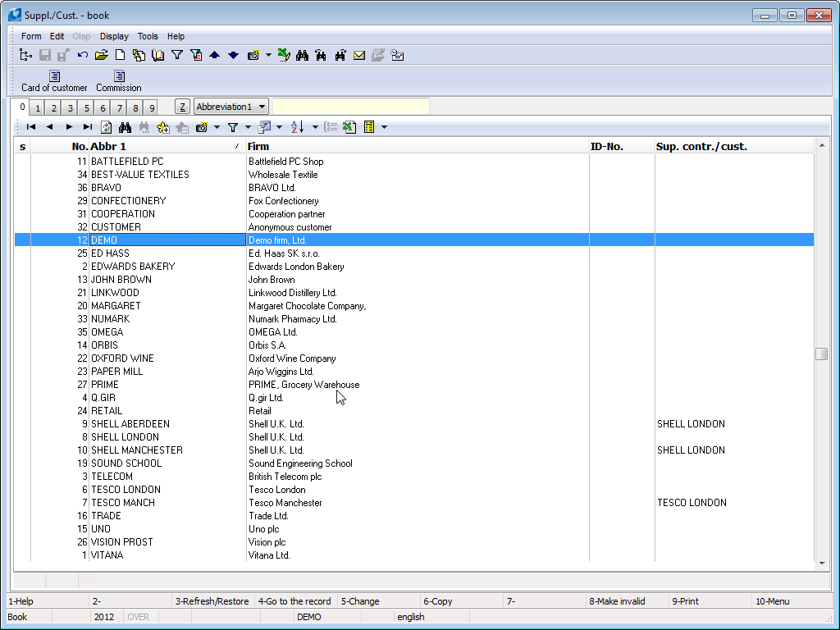Click the filter with list icon
The image size is (840, 630).
point(196,55)
